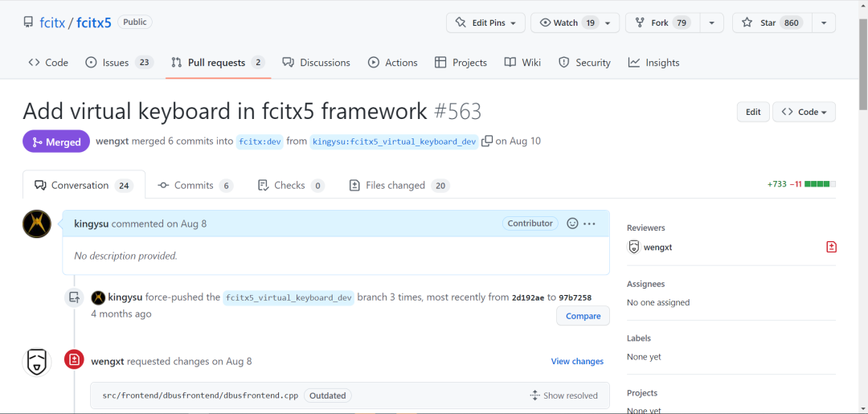868x414 pixels.
Task: Go to the Actions tab
Action: coord(392,63)
